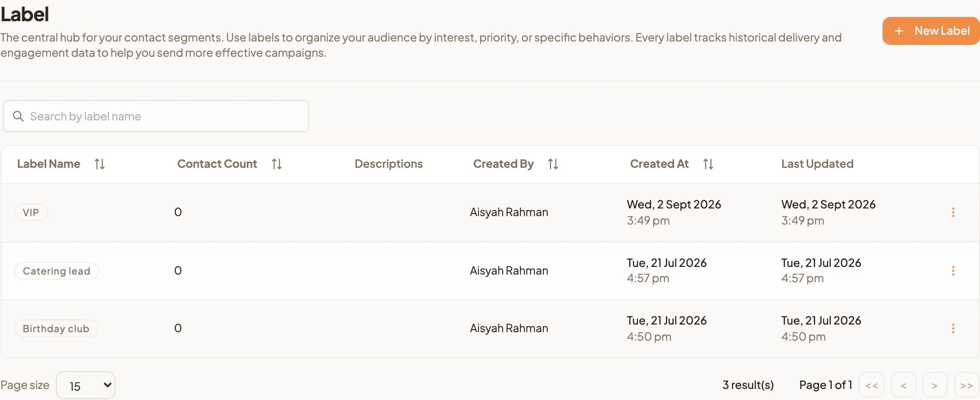The height and width of the screenshot is (400, 980).
Task: Focus the Search by label name field
Action: click(x=156, y=116)
